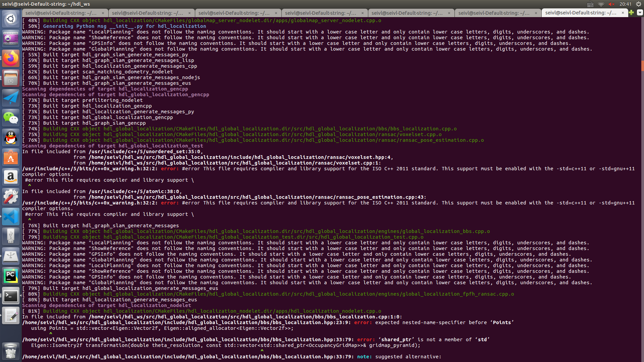Open the session power menu

[x=638, y=4]
